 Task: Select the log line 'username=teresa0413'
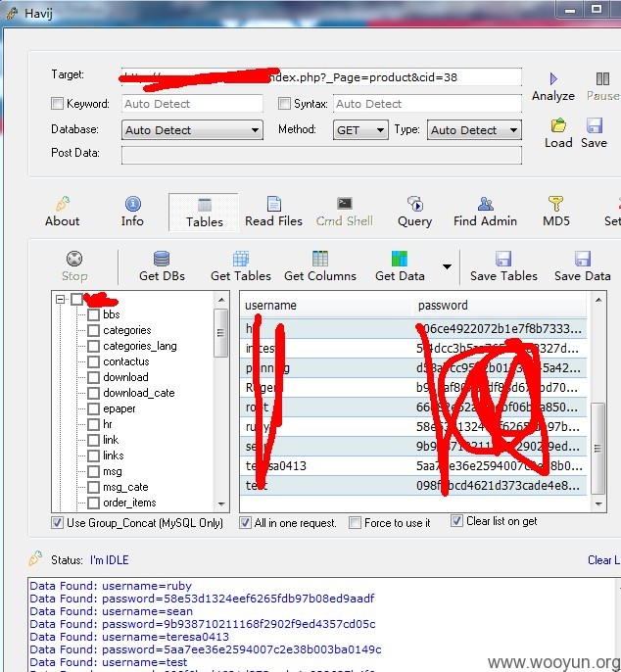coord(129,637)
